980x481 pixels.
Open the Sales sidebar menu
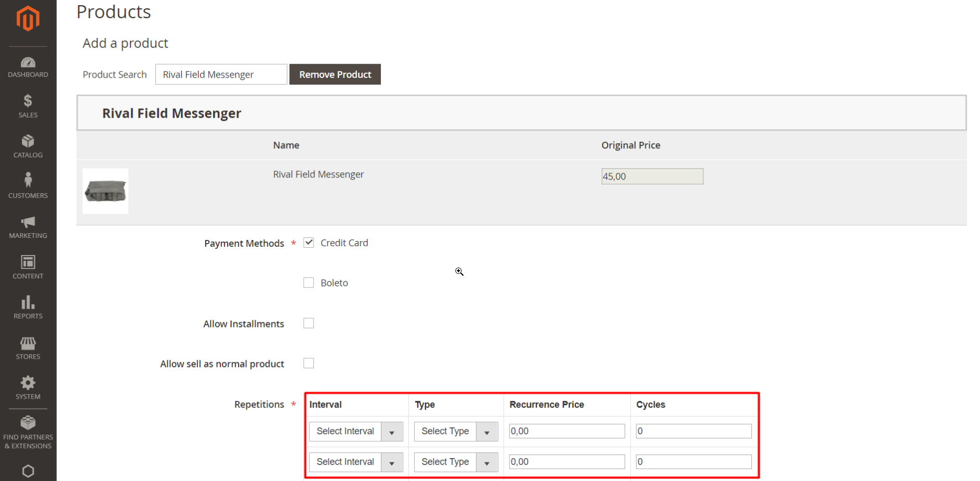point(28,107)
